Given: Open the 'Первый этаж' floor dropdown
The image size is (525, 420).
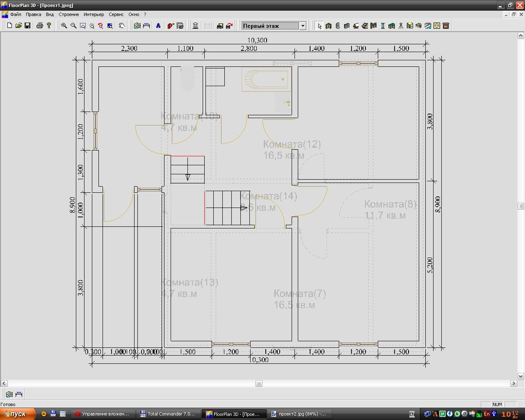Looking at the screenshot, I should (x=302, y=25).
